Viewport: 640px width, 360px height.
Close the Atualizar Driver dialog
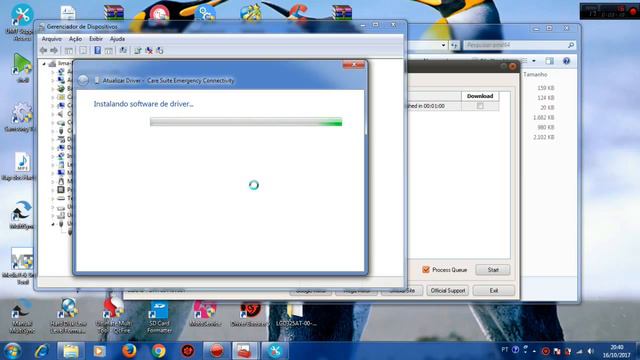click(x=353, y=65)
